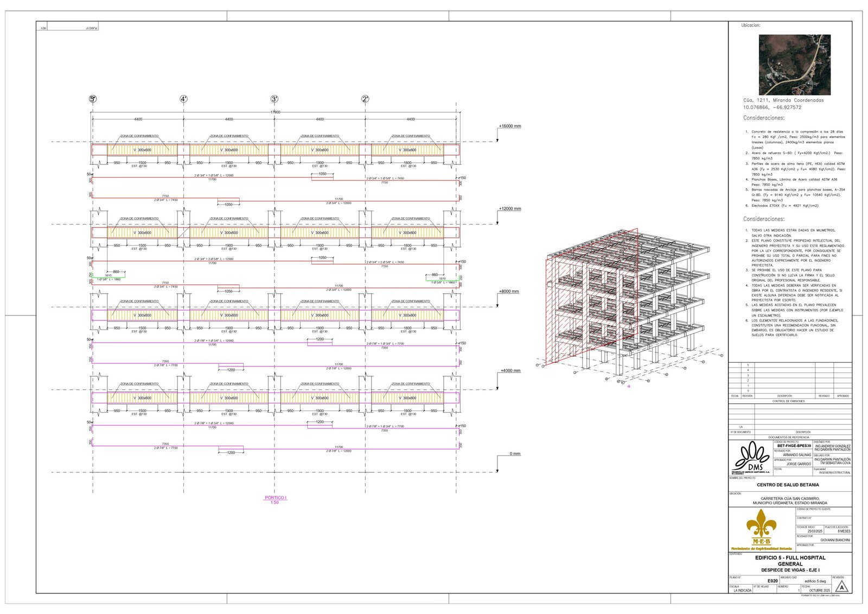Select CAD file name edificio 5.dwg
The image size is (868, 614).
pyautogui.click(x=815, y=581)
